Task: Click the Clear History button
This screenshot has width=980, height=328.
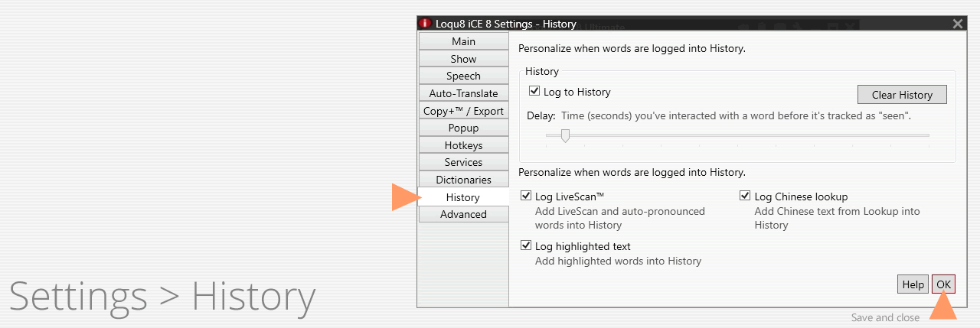Action: [902, 95]
